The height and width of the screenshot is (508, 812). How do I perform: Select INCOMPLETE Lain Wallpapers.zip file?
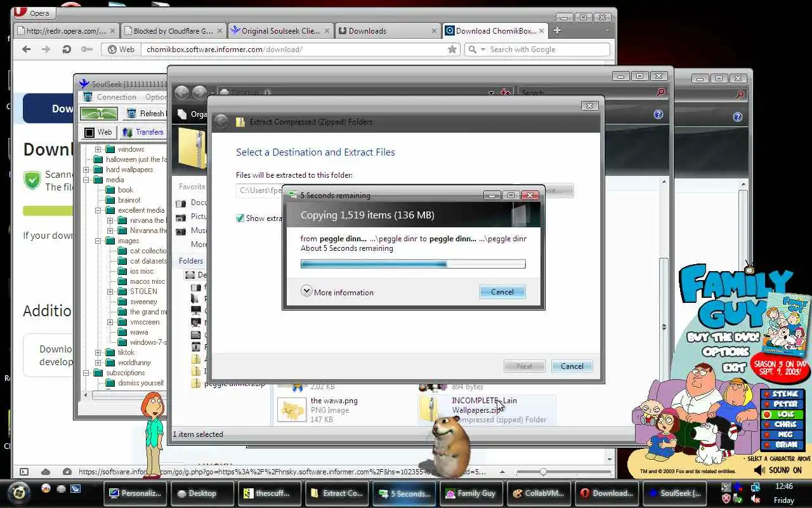(x=487, y=410)
